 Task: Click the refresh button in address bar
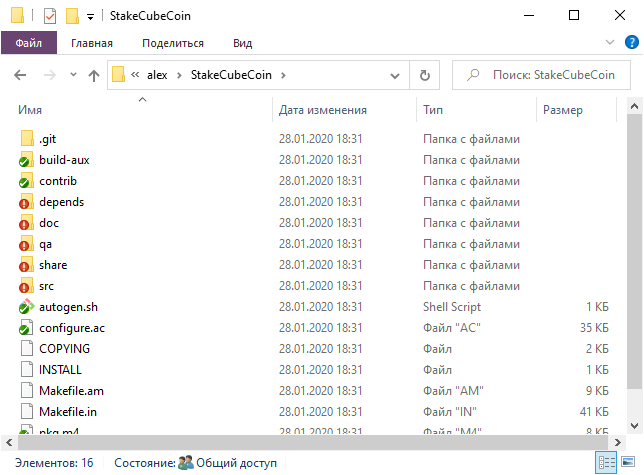point(425,75)
